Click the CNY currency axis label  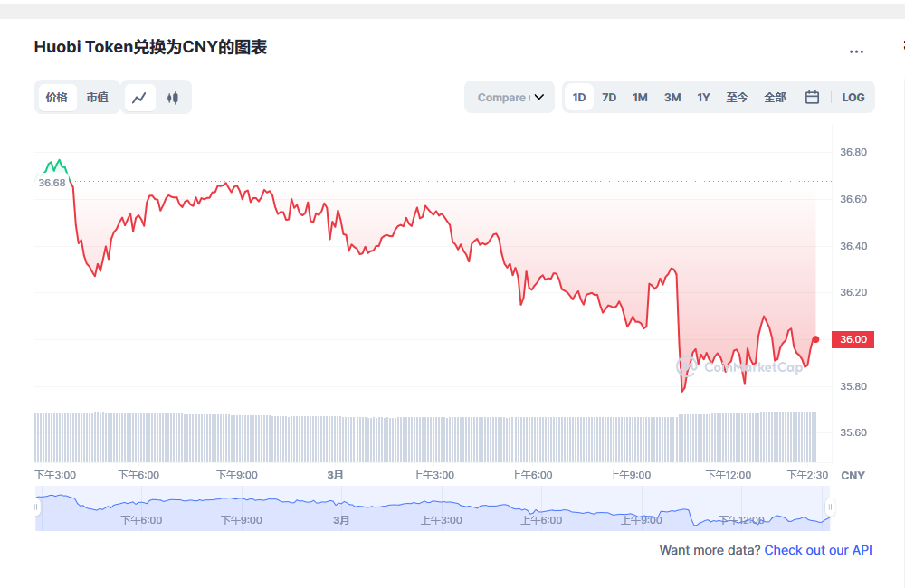(853, 476)
